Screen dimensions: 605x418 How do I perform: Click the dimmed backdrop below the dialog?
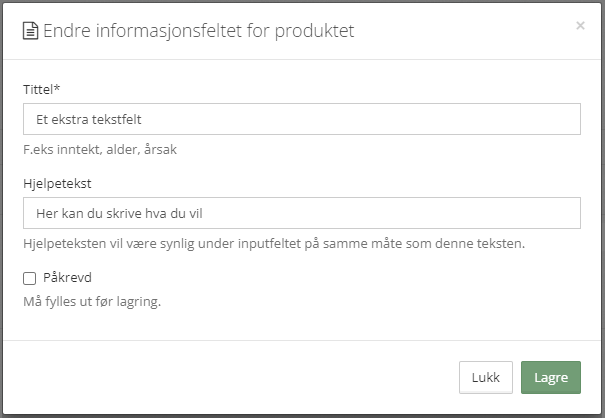click(302, 416)
